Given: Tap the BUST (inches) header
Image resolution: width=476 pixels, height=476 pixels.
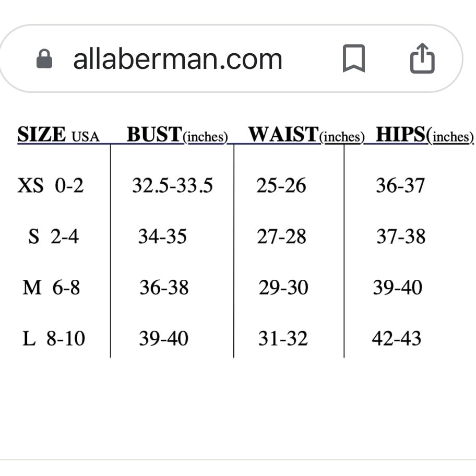Looking at the screenshot, I should pos(177,135).
